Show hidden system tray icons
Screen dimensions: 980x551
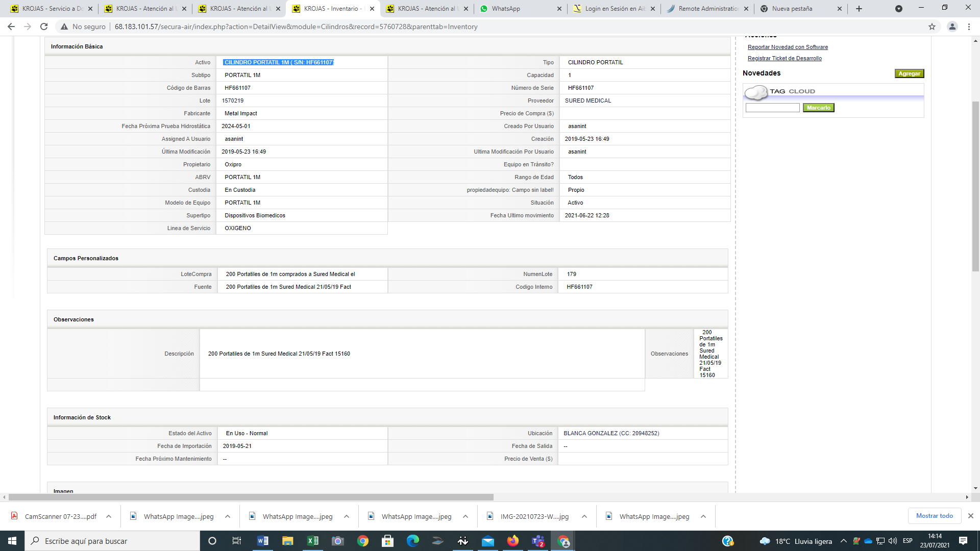point(843,541)
